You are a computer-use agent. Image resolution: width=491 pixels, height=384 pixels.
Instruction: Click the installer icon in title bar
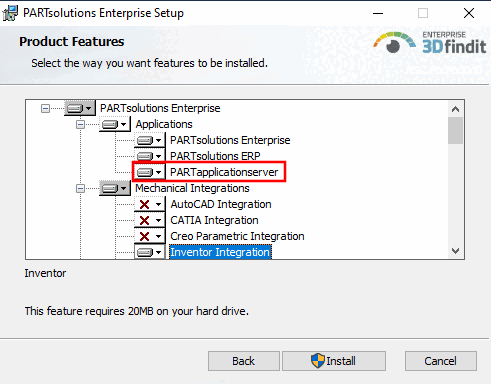(10, 13)
